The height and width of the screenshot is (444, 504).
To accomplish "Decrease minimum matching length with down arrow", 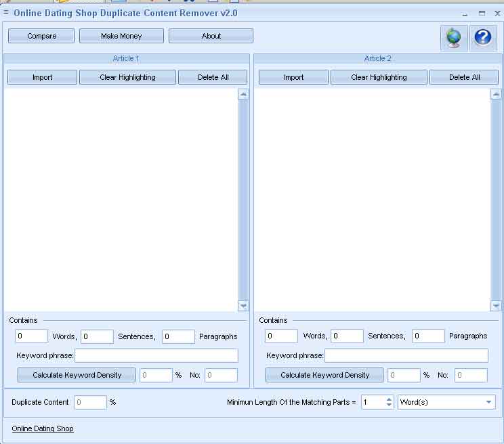I will pos(389,405).
